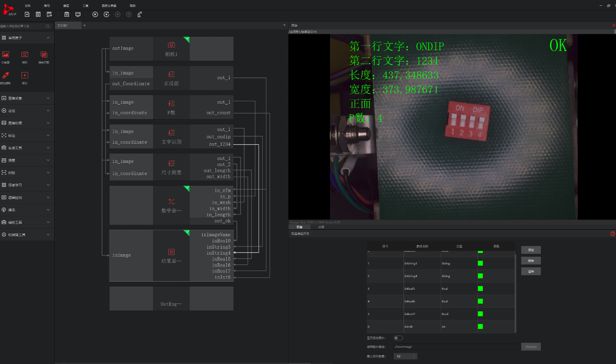Click the 添加 button beside parameter table
The image size is (616, 364).
tap(531, 250)
